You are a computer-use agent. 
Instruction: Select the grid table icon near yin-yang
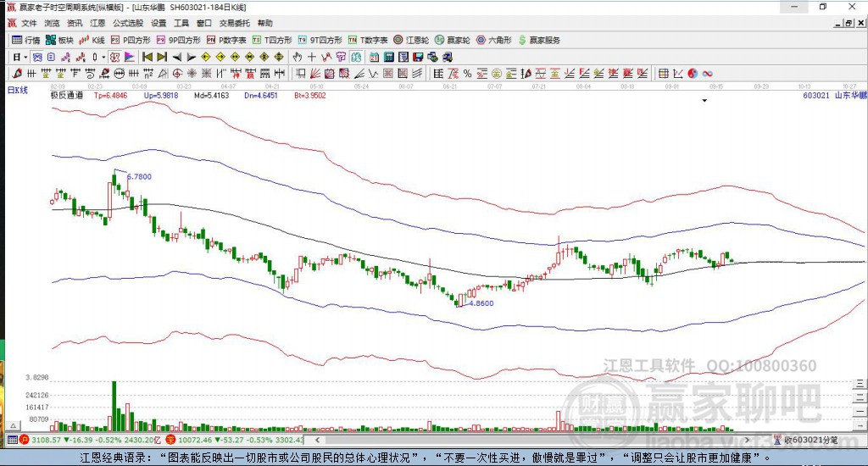coord(663,74)
